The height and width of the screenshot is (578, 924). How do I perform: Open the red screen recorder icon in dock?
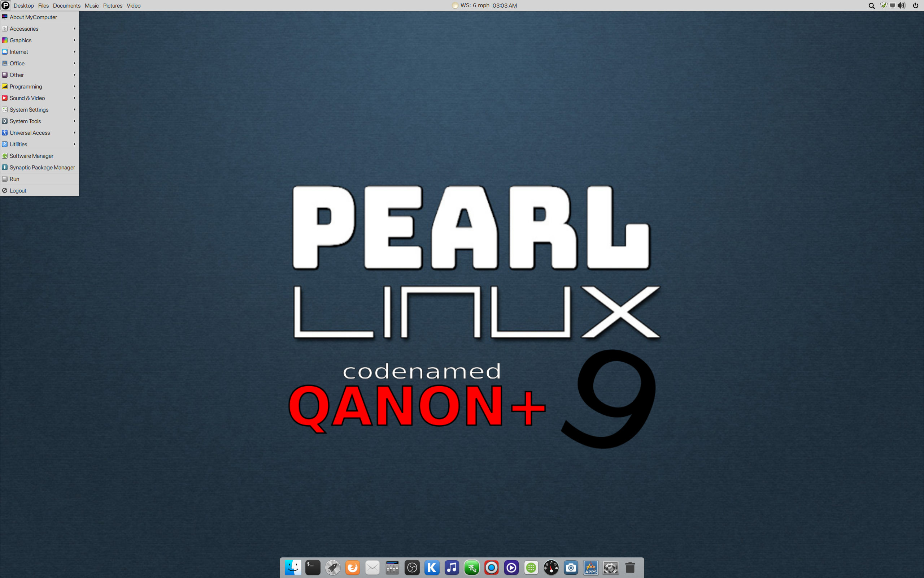(491, 568)
